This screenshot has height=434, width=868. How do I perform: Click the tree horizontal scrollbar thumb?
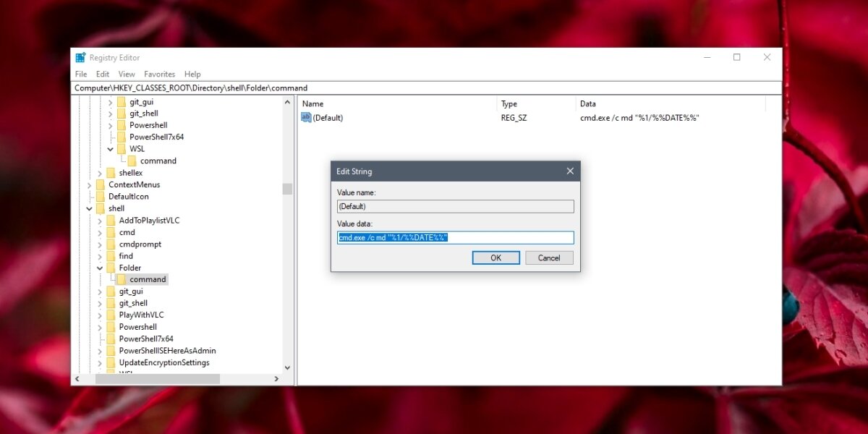157,379
